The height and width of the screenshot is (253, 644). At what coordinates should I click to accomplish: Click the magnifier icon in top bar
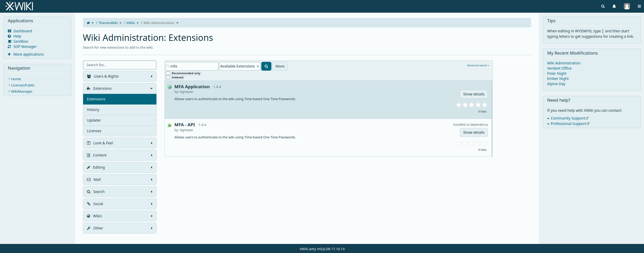(x=603, y=6)
